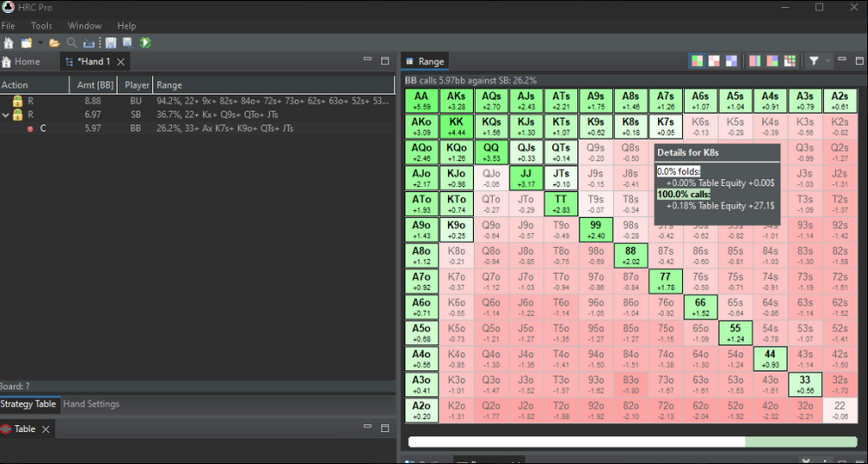This screenshot has width=868, height=464.
Task: Click the funnel filter icon in the Range panel
Action: [814, 61]
